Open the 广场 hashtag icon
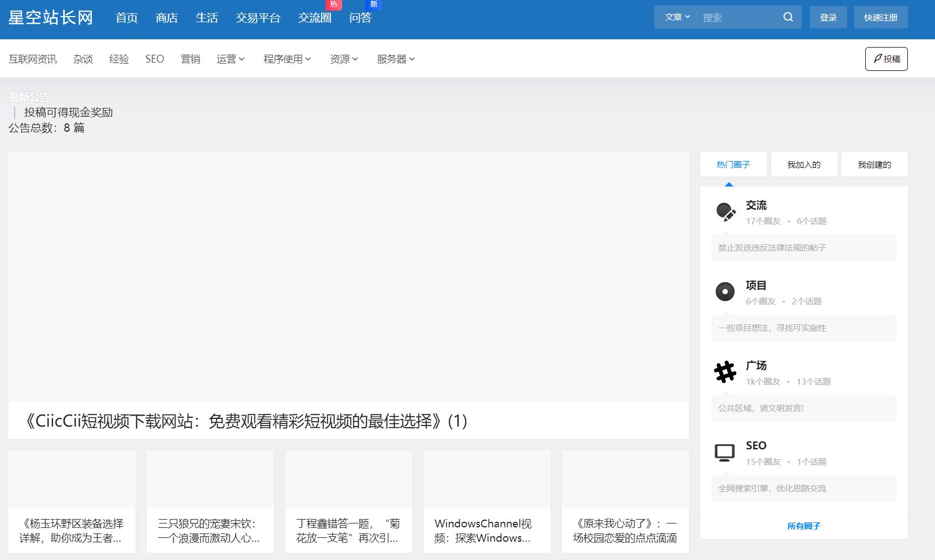The width and height of the screenshot is (935, 560). click(725, 372)
